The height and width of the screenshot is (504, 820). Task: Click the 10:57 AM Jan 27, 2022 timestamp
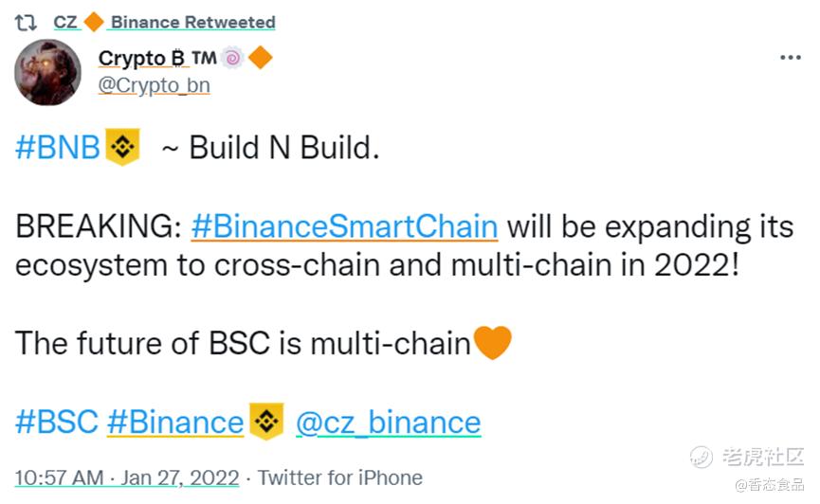(127, 477)
